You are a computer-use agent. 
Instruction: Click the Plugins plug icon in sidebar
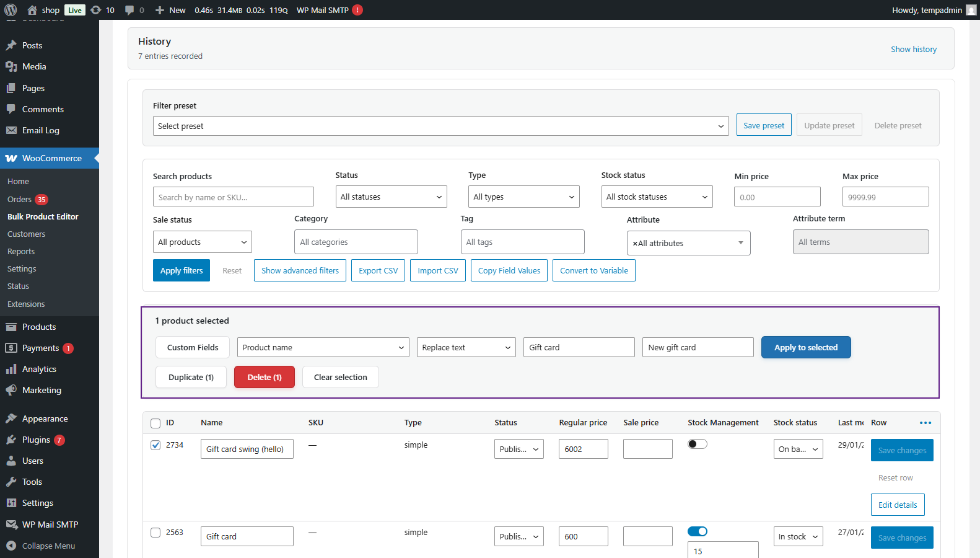tap(11, 440)
